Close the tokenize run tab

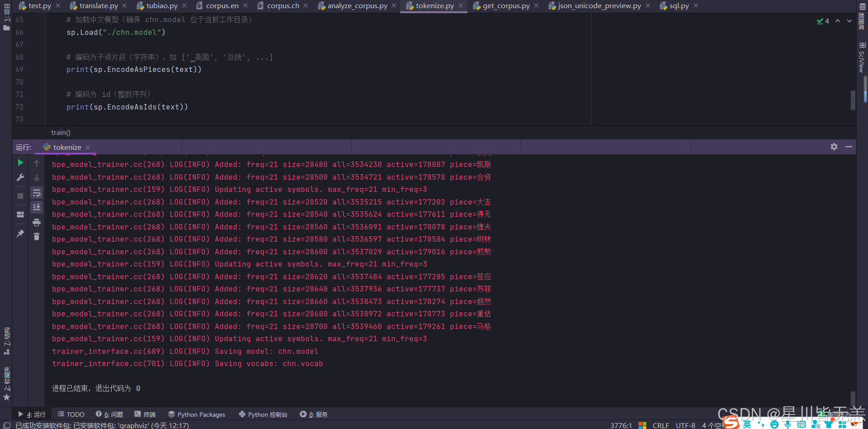pyautogui.click(x=88, y=148)
